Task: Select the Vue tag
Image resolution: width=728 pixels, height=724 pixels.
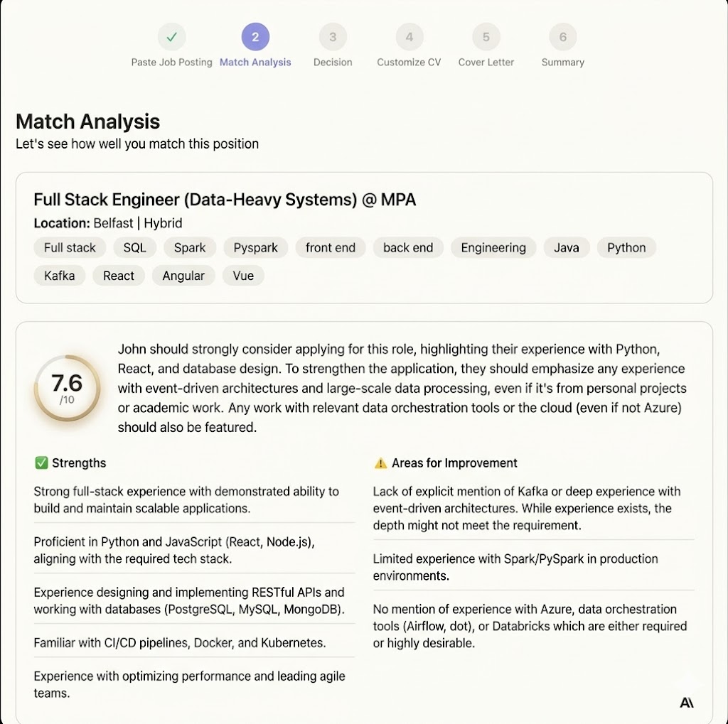Action: coord(243,276)
